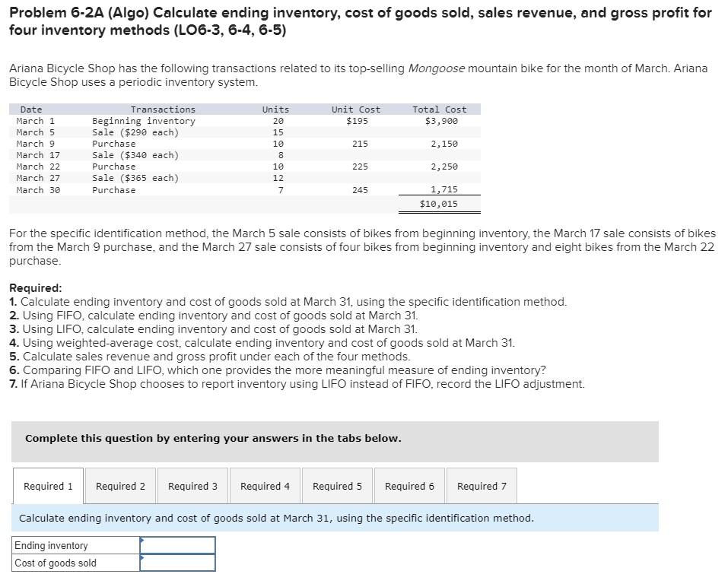
Task: Click the Problem 6-2A title heading
Action: click(x=361, y=21)
